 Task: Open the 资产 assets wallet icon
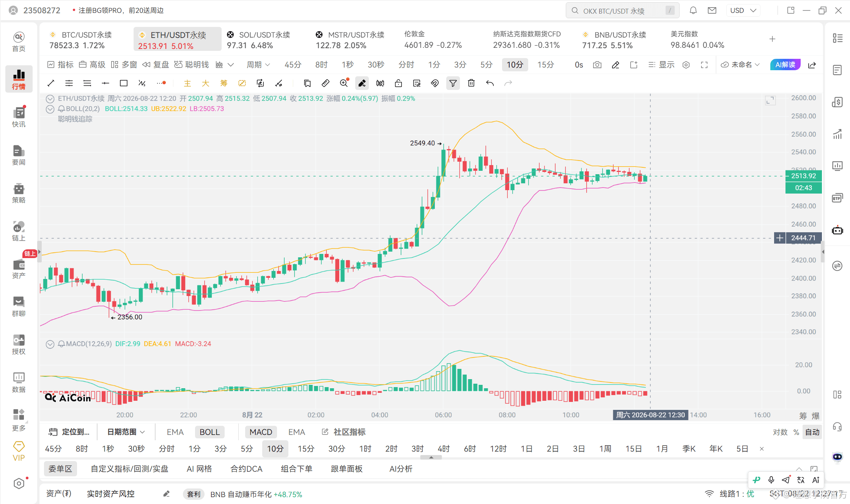19,269
